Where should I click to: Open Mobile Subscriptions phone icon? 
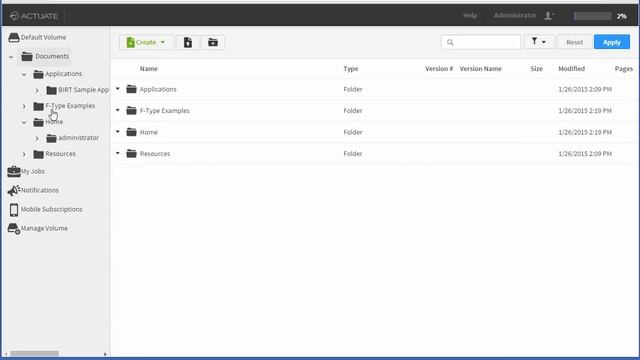pyautogui.click(x=14, y=209)
